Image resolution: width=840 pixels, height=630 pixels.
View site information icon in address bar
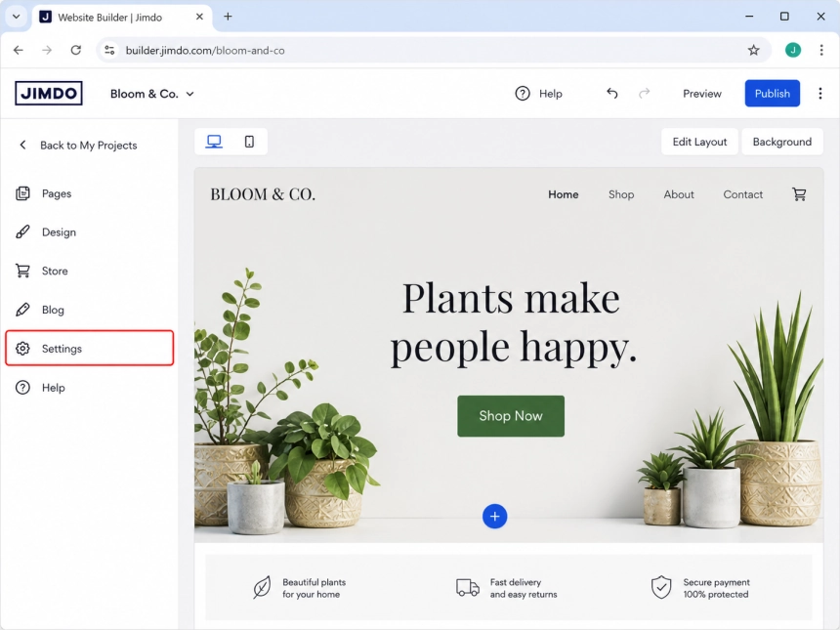coord(109,51)
